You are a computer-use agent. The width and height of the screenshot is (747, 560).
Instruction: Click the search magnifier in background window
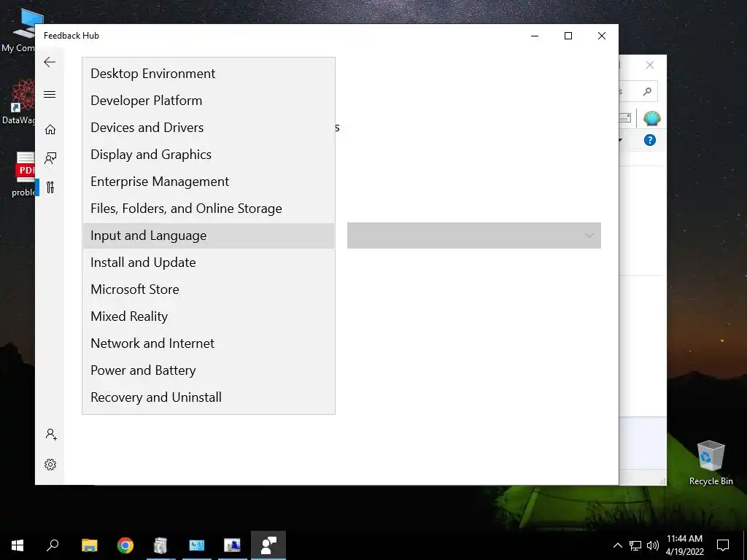click(x=647, y=91)
